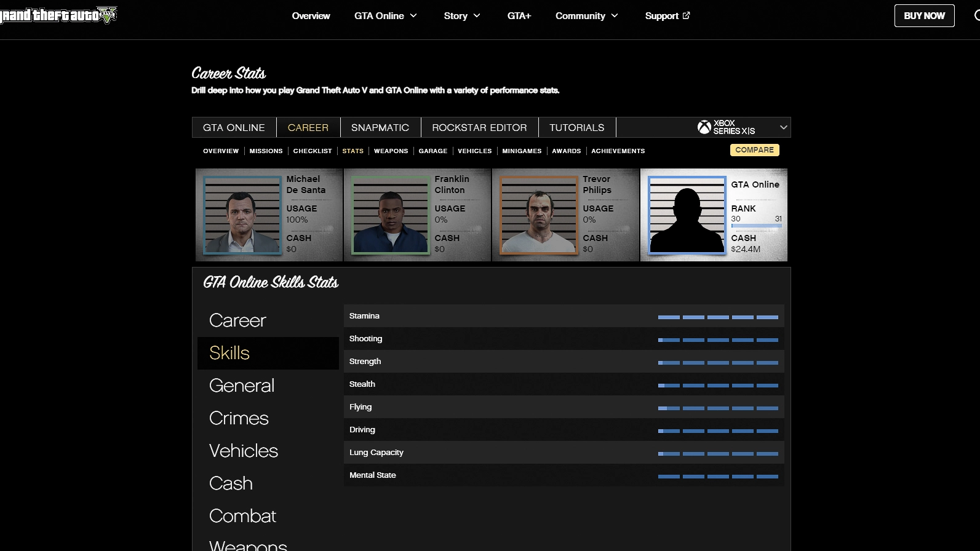This screenshot has width=980, height=551.
Task: Switch to the Snapmatic tab
Action: [380, 127]
